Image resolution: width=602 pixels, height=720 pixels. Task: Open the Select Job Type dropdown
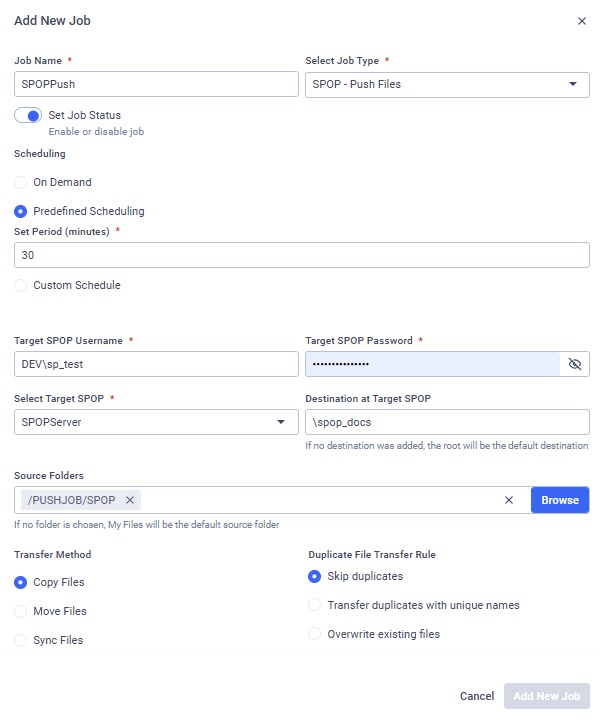click(446, 84)
